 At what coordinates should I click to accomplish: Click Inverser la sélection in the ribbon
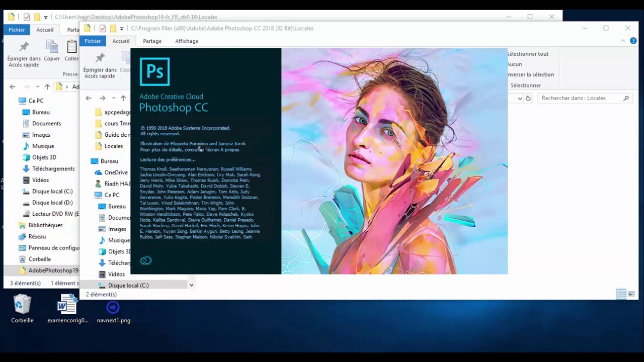[530, 74]
